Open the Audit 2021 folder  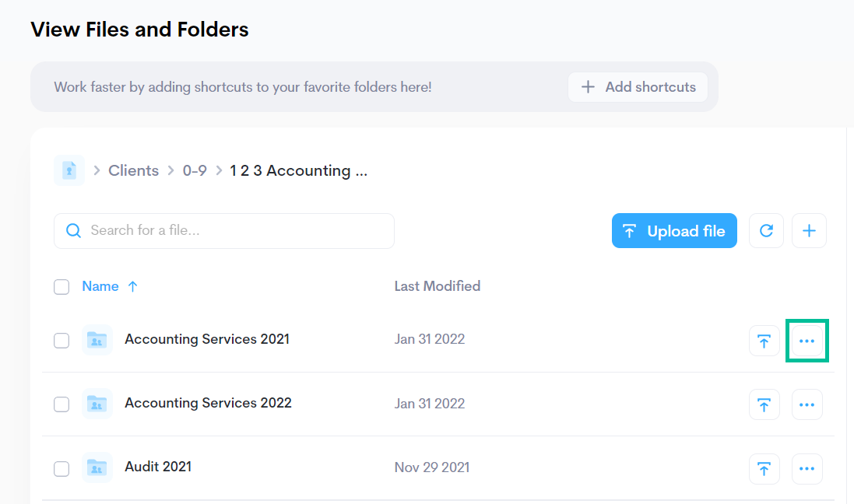pyautogui.click(x=158, y=467)
